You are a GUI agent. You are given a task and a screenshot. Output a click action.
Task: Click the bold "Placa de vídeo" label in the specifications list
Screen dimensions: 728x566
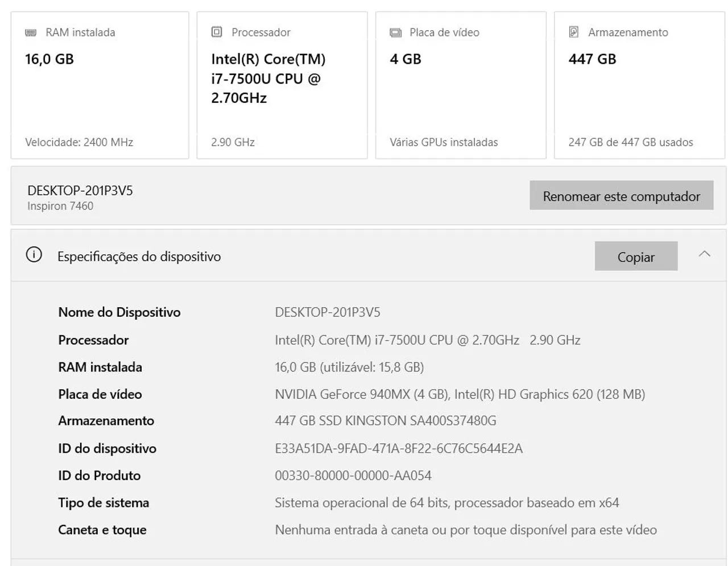click(100, 394)
